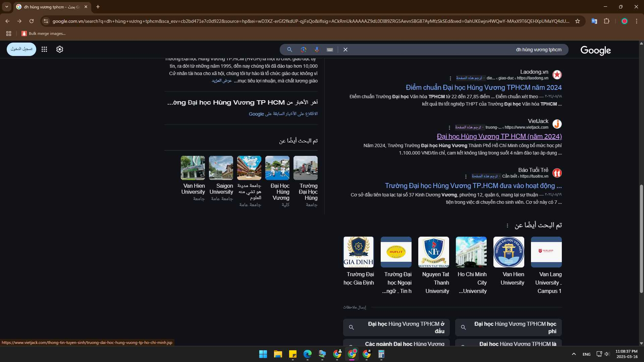The image size is (644, 362).
Task: Click send feedback link below related cards
Action: point(355,307)
